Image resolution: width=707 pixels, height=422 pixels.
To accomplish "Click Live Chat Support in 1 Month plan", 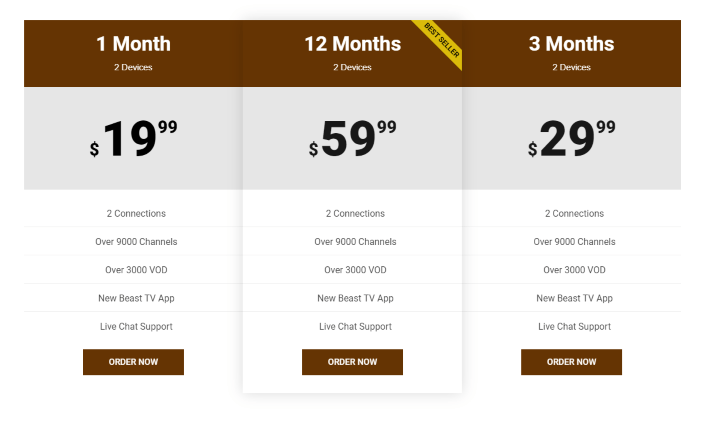I will point(136,326).
